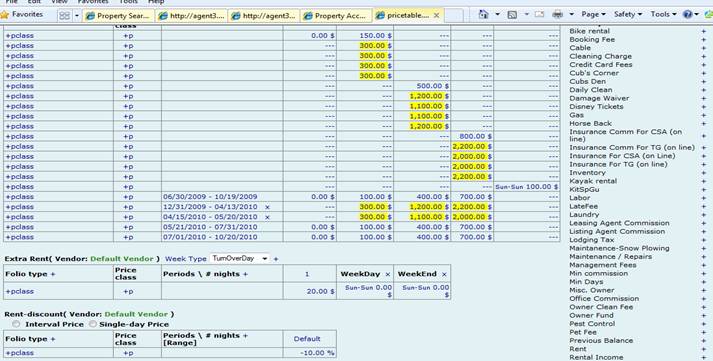Open the Favorites star icon
The image size is (713, 361).
(5, 15)
